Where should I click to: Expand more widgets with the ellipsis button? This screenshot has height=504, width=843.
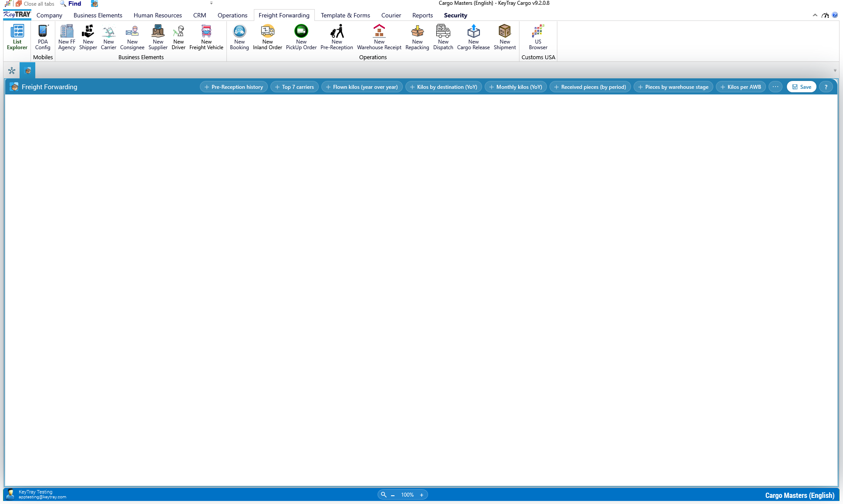pos(776,87)
